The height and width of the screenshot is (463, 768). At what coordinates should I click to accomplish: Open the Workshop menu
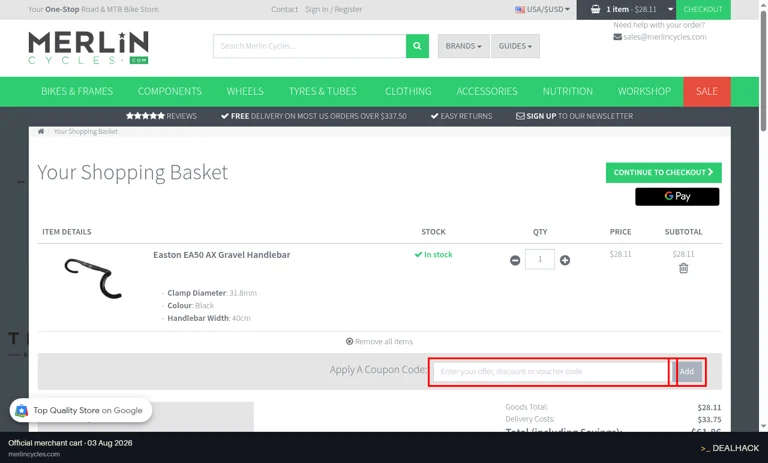pos(644,92)
